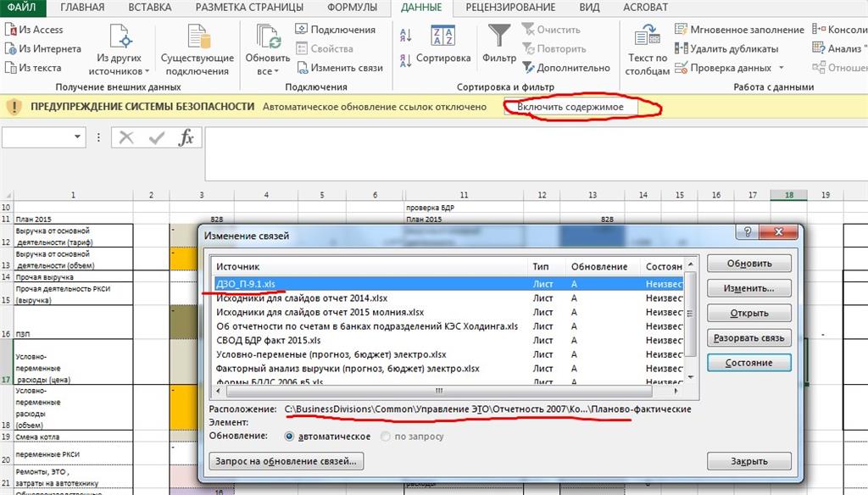Click Источник column header

click(370, 266)
